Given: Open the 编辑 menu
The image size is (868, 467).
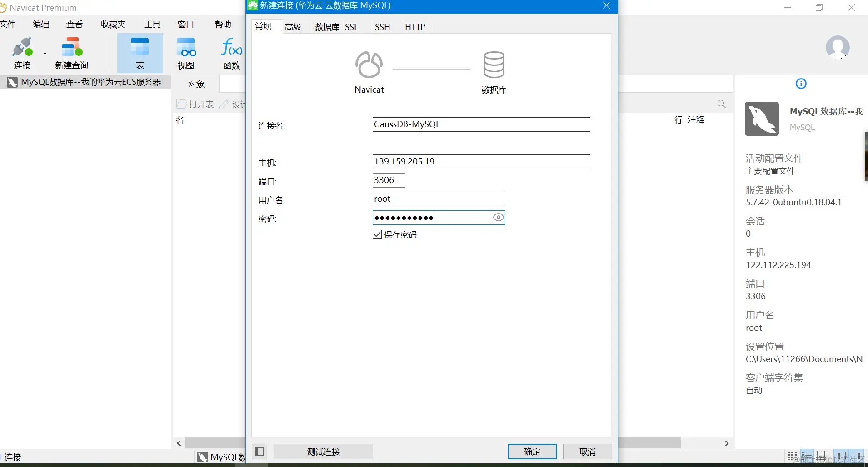Looking at the screenshot, I should [x=41, y=25].
